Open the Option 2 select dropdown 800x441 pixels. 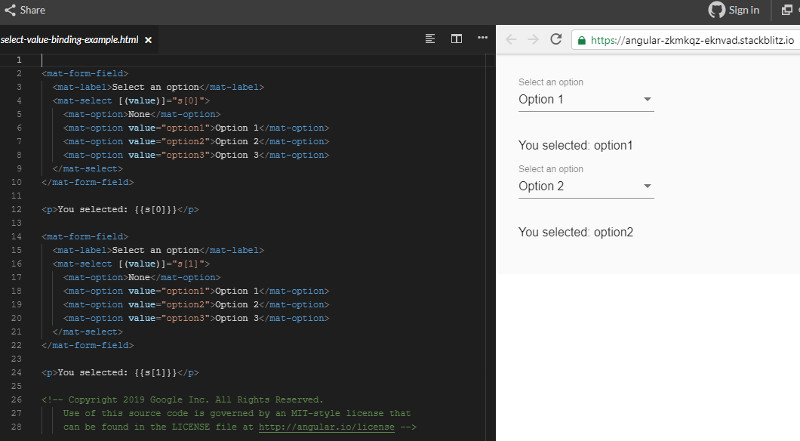pyautogui.click(x=586, y=186)
